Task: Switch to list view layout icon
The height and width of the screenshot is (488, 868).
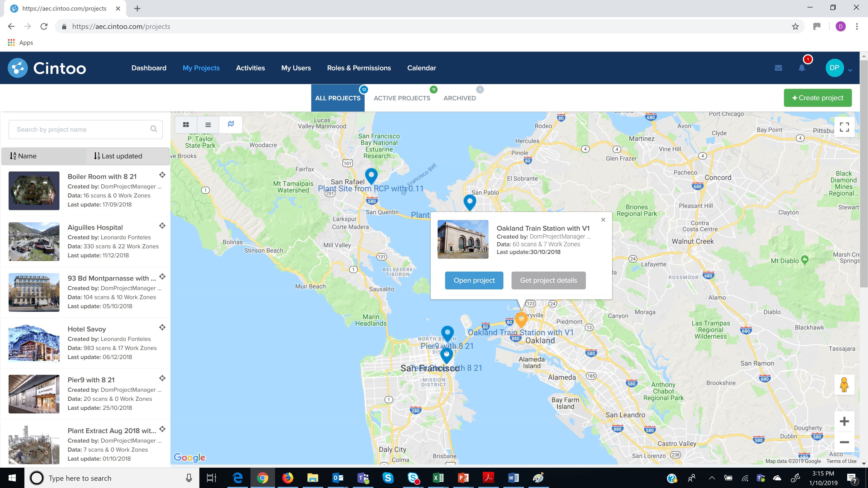Action: 208,125
